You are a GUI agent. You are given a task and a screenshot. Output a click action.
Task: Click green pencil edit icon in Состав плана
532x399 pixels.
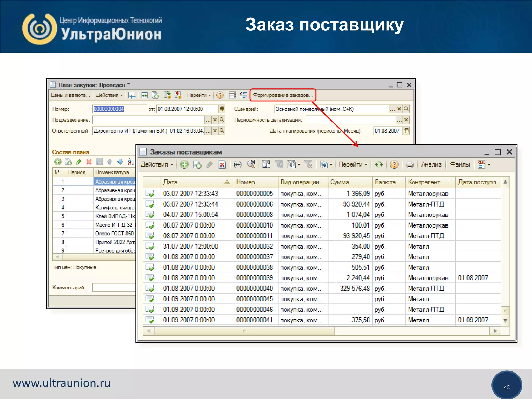(78, 162)
